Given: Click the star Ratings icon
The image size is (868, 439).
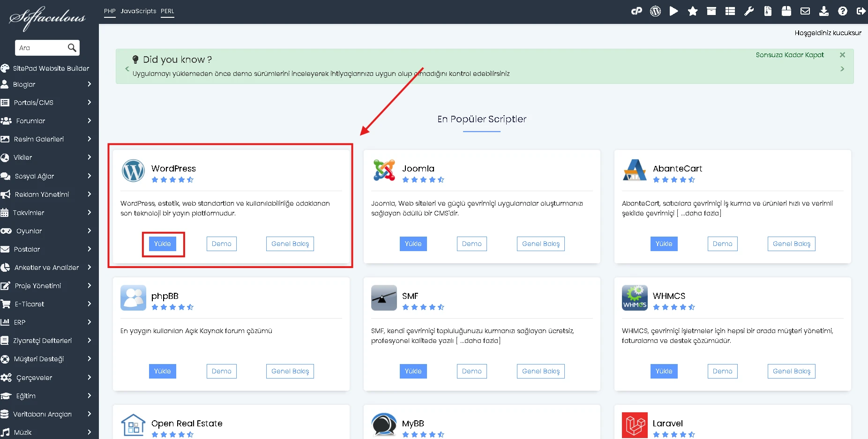Looking at the screenshot, I should click(x=693, y=11).
